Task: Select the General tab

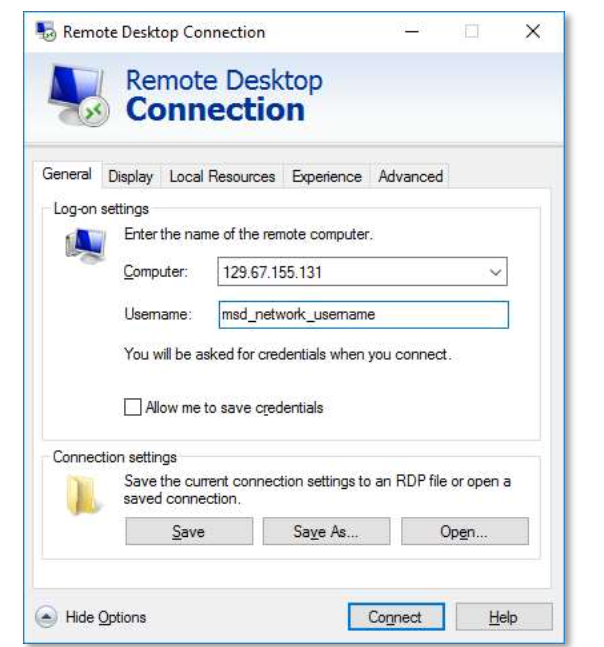Action: (x=67, y=174)
